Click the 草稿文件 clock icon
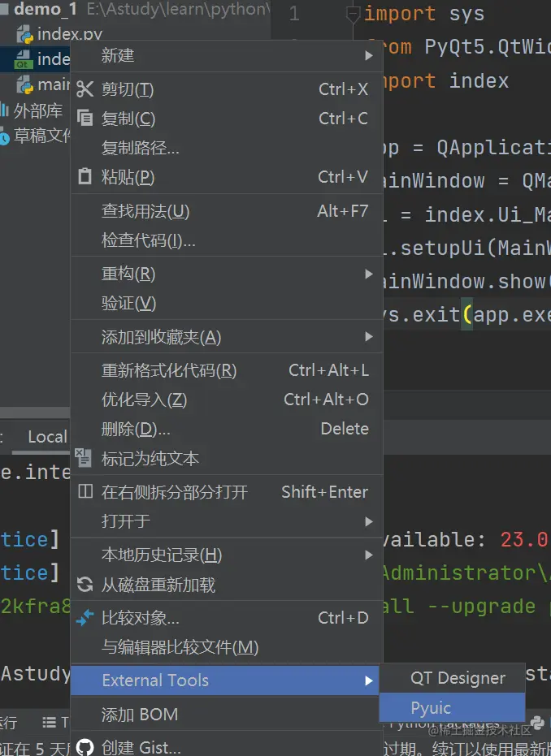Screen dimensions: 551x756 point(4,138)
